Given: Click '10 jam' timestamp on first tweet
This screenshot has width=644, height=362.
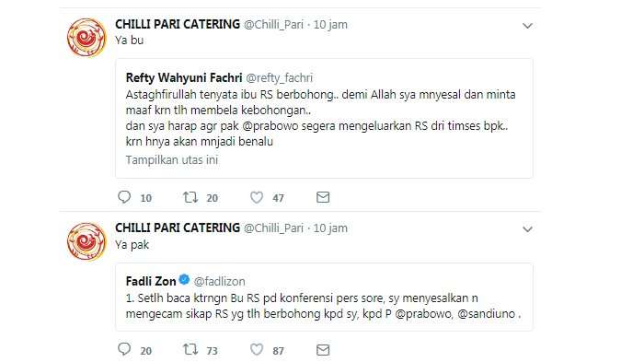Looking at the screenshot, I should pos(330,25).
